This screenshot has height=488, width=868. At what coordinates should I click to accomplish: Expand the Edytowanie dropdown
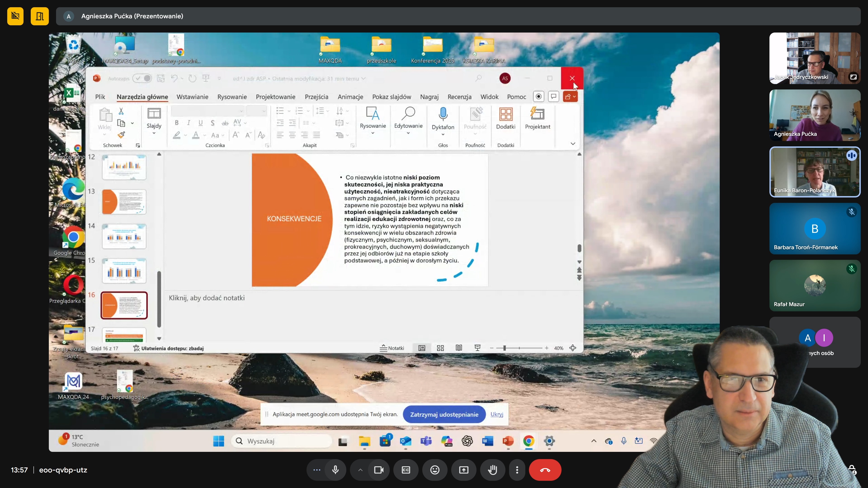pos(408,133)
